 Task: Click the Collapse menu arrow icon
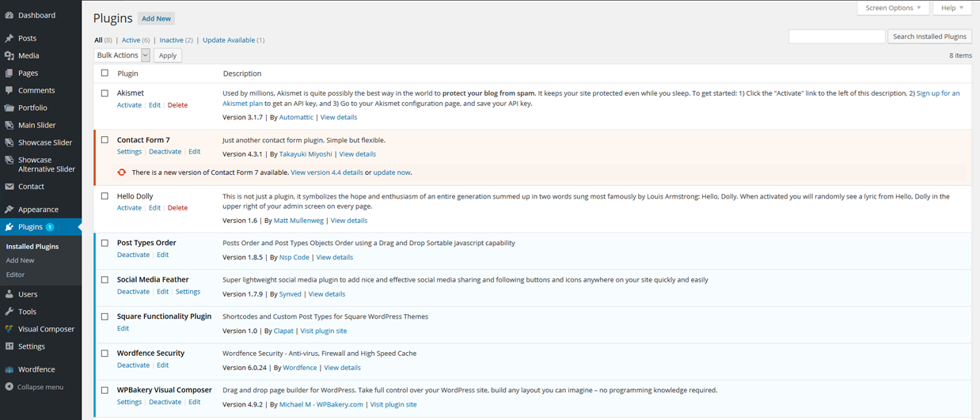click(9, 387)
